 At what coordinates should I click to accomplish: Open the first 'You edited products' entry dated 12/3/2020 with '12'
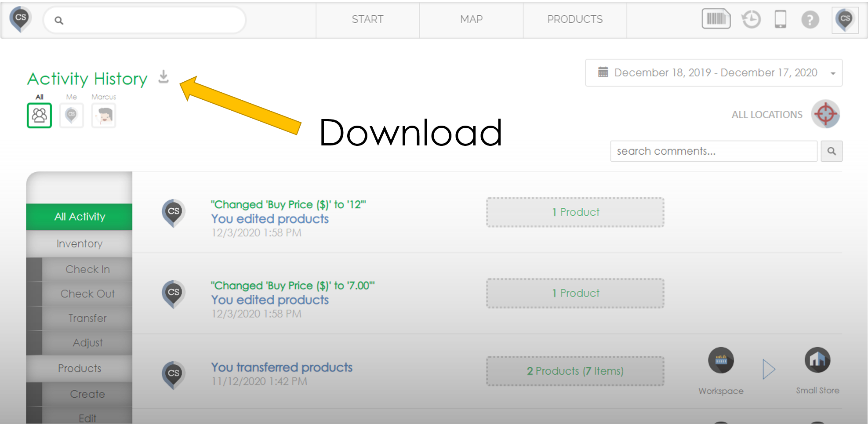(270, 219)
